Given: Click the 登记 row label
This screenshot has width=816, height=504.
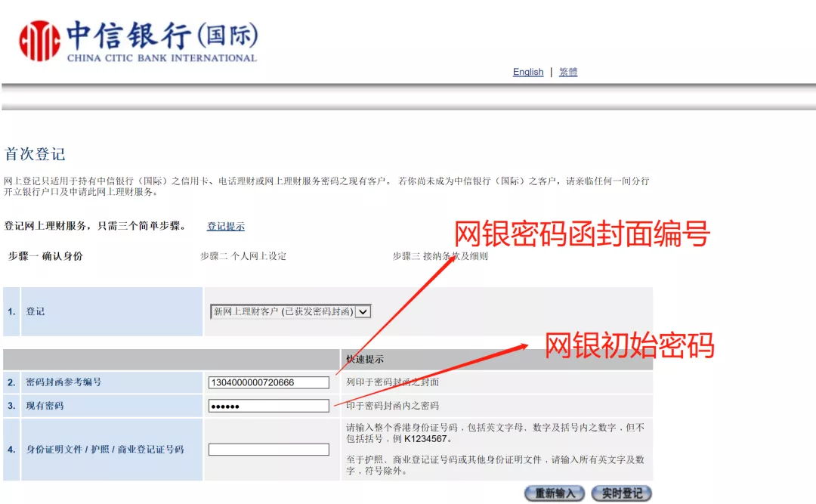Looking at the screenshot, I should pyautogui.click(x=36, y=311).
